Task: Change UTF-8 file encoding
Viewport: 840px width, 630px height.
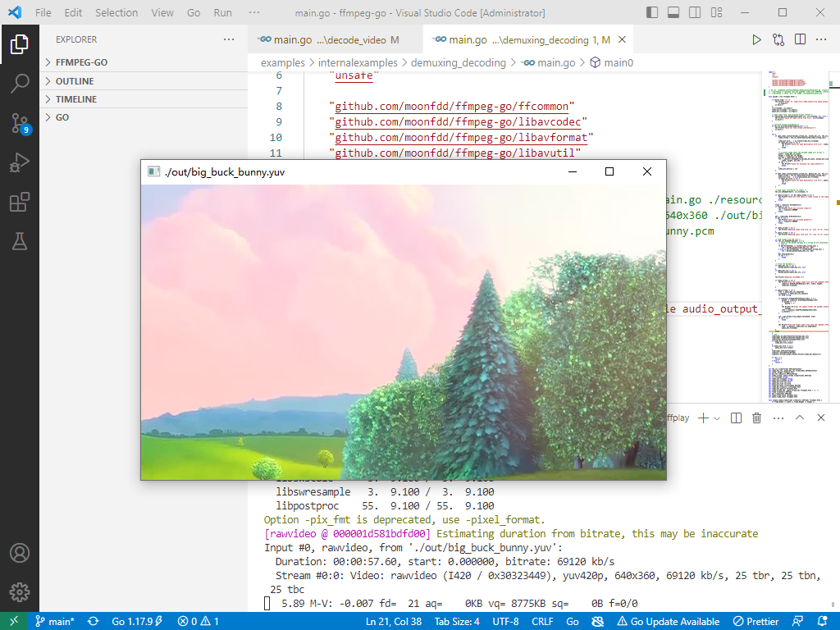Action: 505,622
